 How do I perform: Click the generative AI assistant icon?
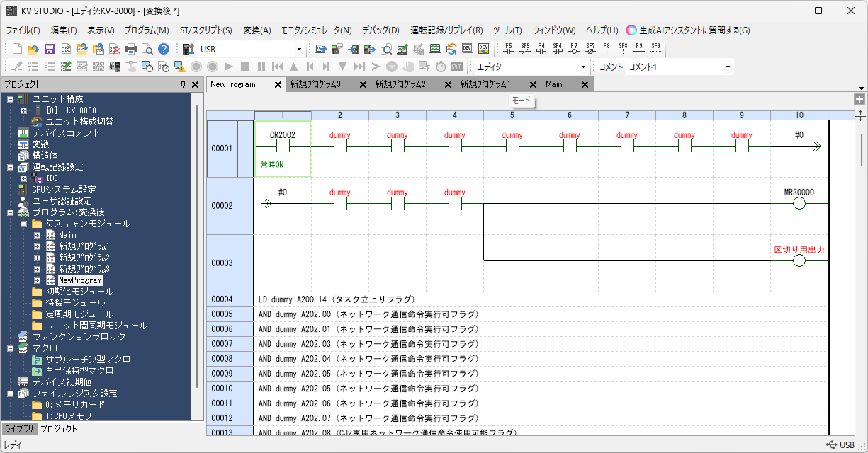coord(631,30)
